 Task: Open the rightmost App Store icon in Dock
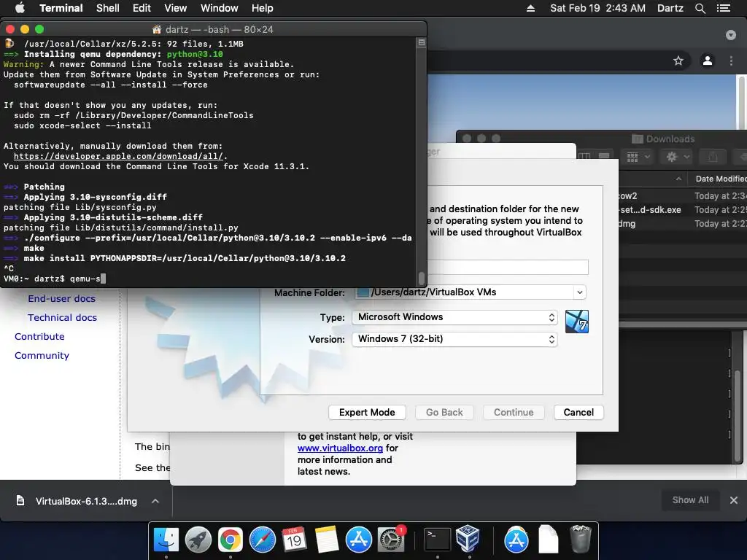(516, 540)
